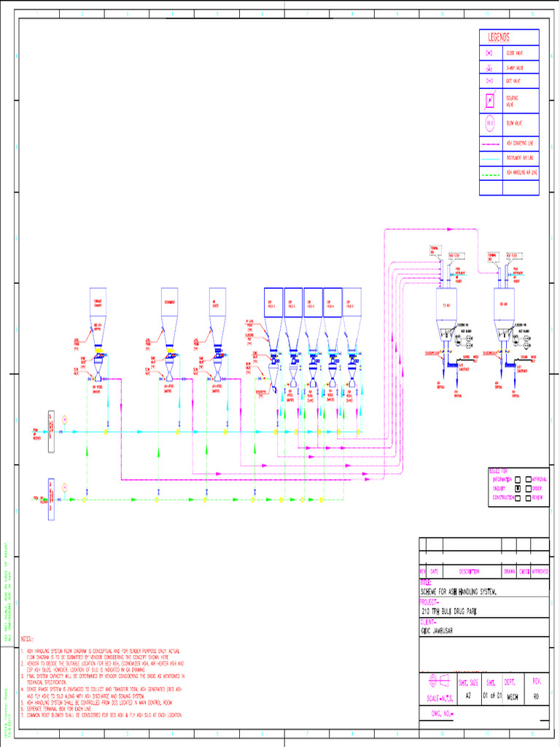The height and width of the screenshot is (747, 560).
Task: Click the 'SCALE-N.T.S.' label
Action: point(440,698)
